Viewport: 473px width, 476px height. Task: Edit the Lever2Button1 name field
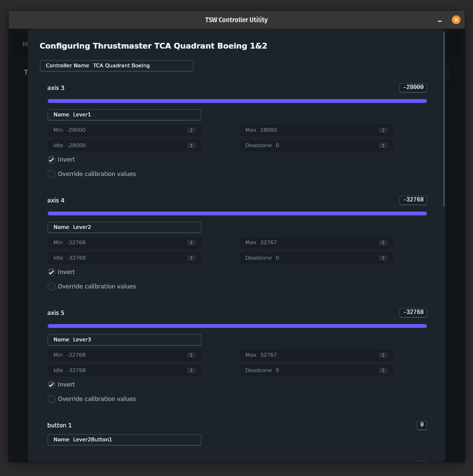point(124,440)
